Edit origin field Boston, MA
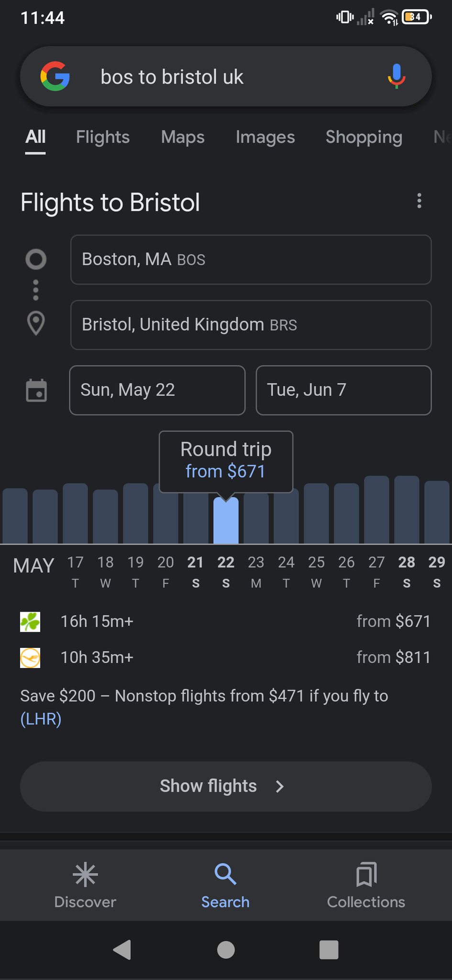452x980 pixels. click(251, 259)
